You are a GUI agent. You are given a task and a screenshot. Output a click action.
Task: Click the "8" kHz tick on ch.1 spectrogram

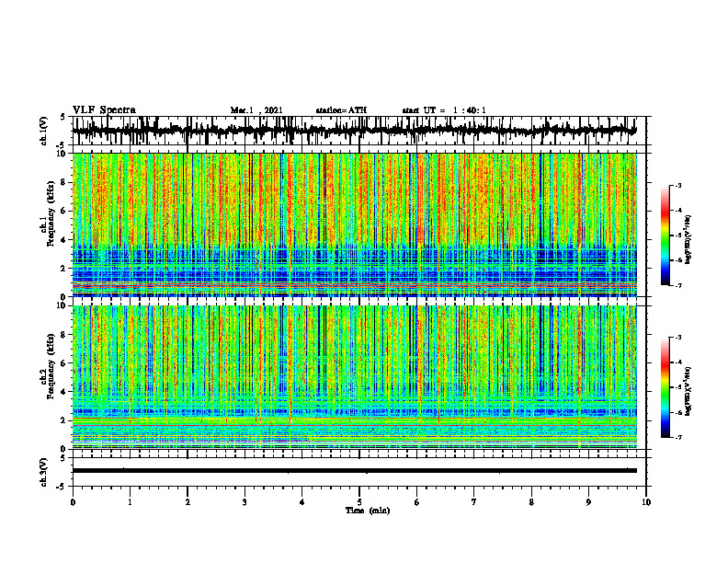click(64, 182)
